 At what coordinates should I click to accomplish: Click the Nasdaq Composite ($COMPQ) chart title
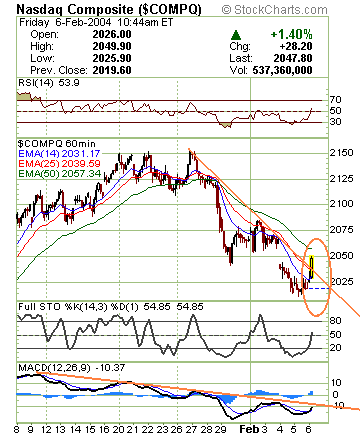tap(109, 9)
